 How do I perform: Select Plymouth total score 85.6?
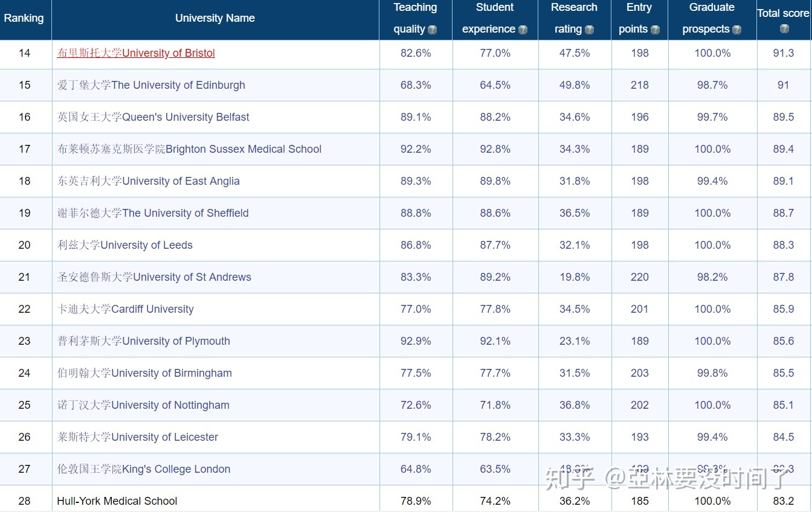pos(784,341)
